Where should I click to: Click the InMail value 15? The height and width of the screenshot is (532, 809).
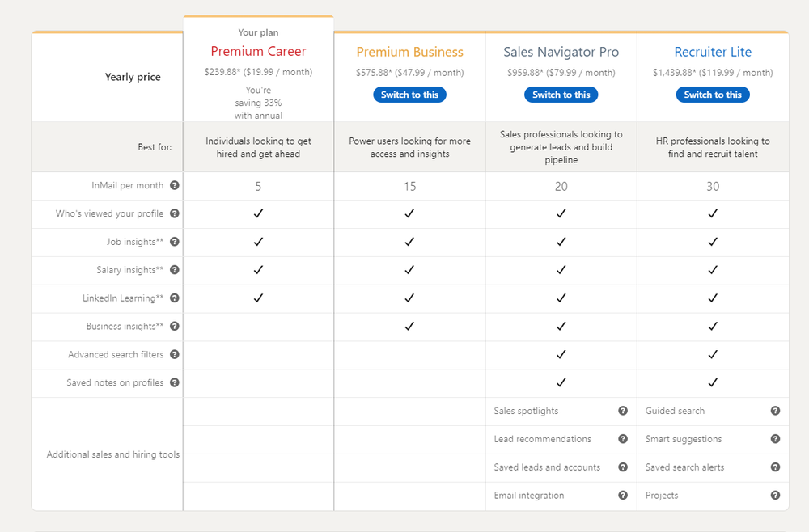click(409, 186)
